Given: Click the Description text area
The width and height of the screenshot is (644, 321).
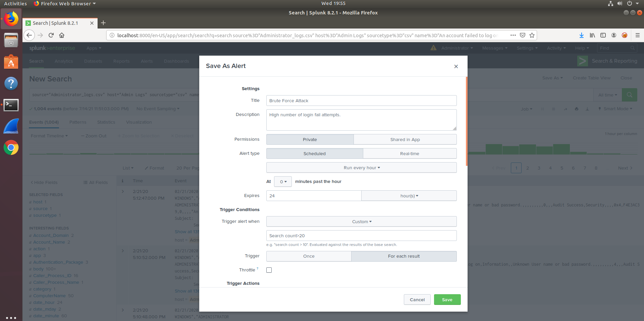Looking at the screenshot, I should tap(362, 120).
